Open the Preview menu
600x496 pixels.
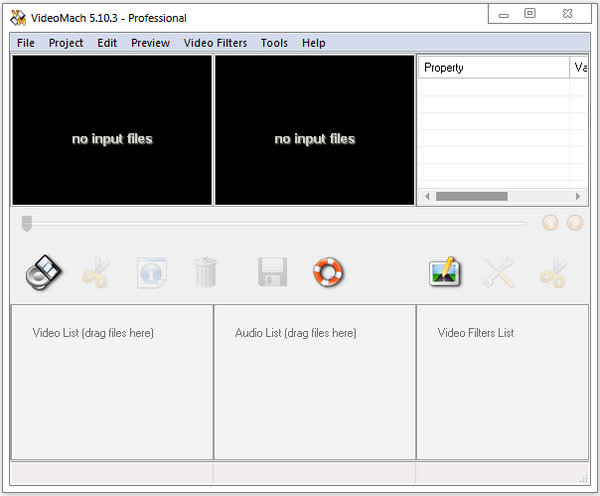point(150,43)
